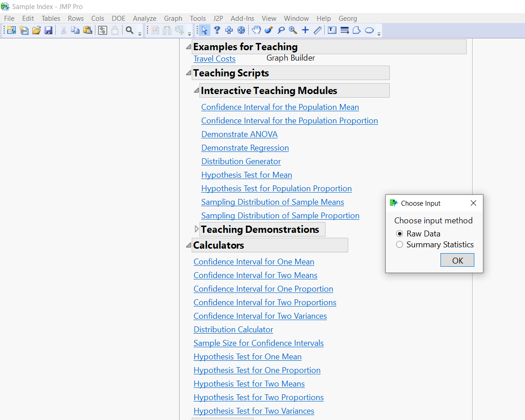Open a file with the folder icon
This screenshot has width=525, height=420.
pyautogui.click(x=36, y=30)
